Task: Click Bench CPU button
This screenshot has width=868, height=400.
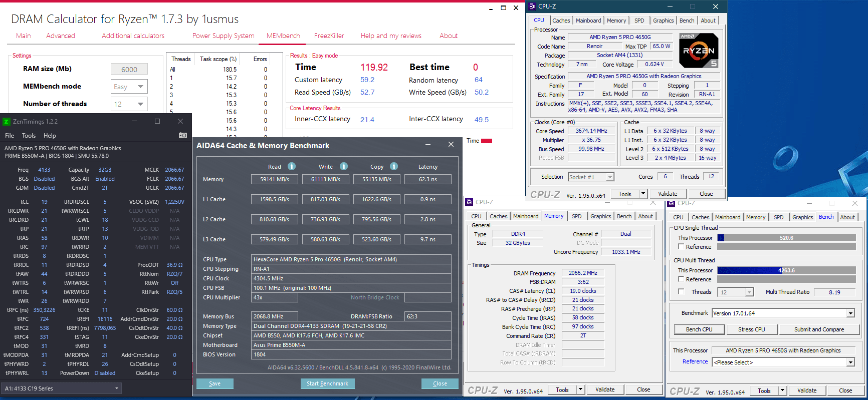Action: (x=699, y=329)
